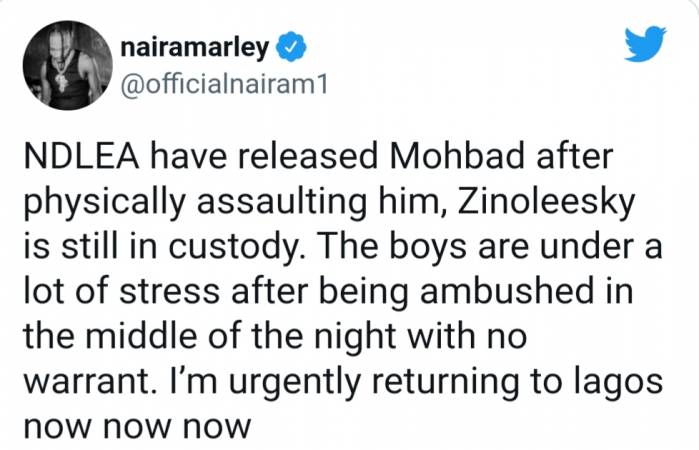699x450 pixels.
Task: Open the Twitter bird logo
Action: point(645,44)
